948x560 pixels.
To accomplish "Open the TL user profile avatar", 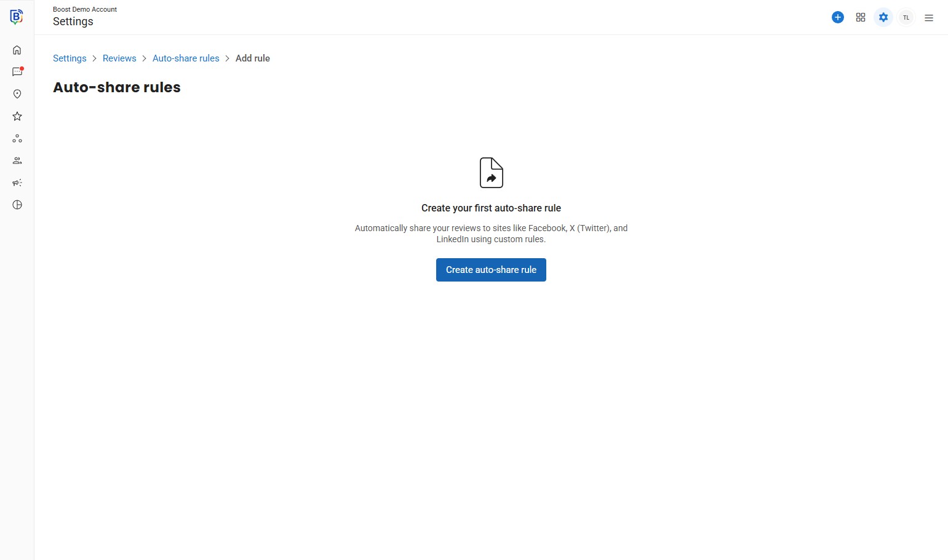I will click(906, 18).
